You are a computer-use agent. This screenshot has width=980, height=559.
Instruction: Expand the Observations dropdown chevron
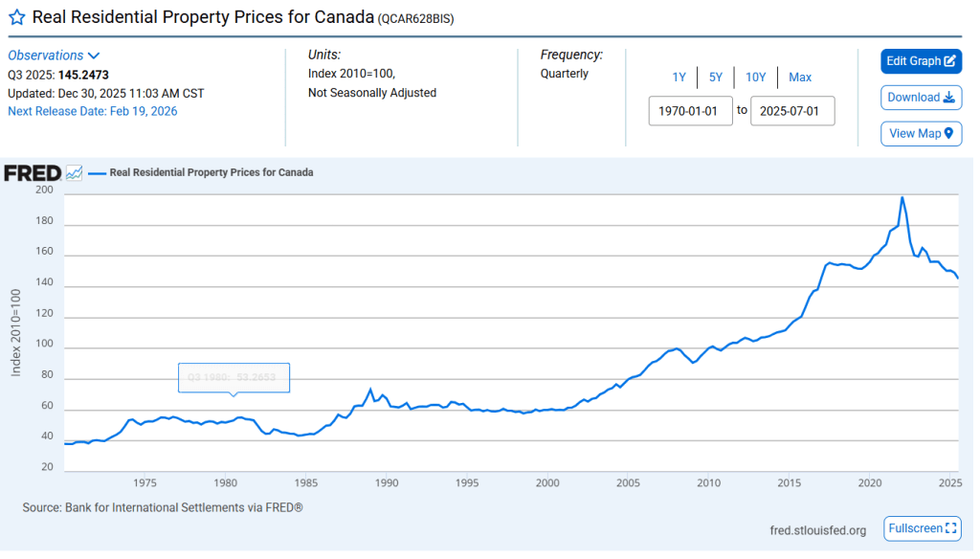(x=94, y=56)
